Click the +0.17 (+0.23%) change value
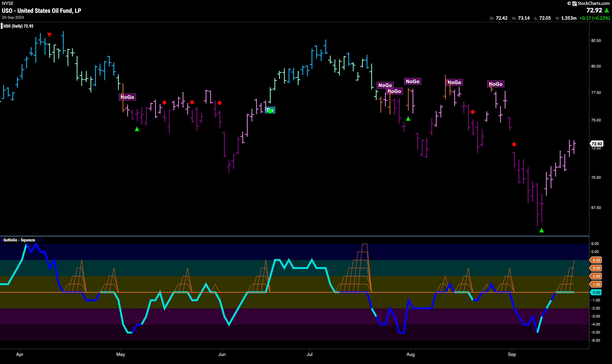 click(595, 18)
